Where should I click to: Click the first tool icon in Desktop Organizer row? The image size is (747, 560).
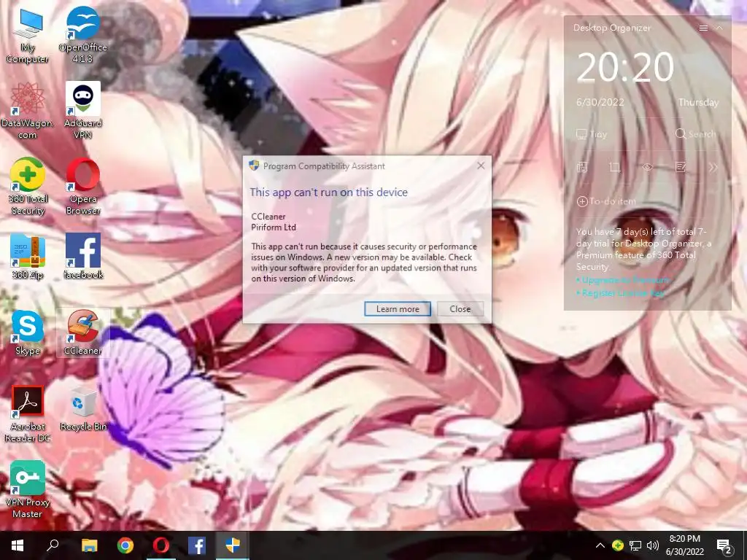pos(582,167)
